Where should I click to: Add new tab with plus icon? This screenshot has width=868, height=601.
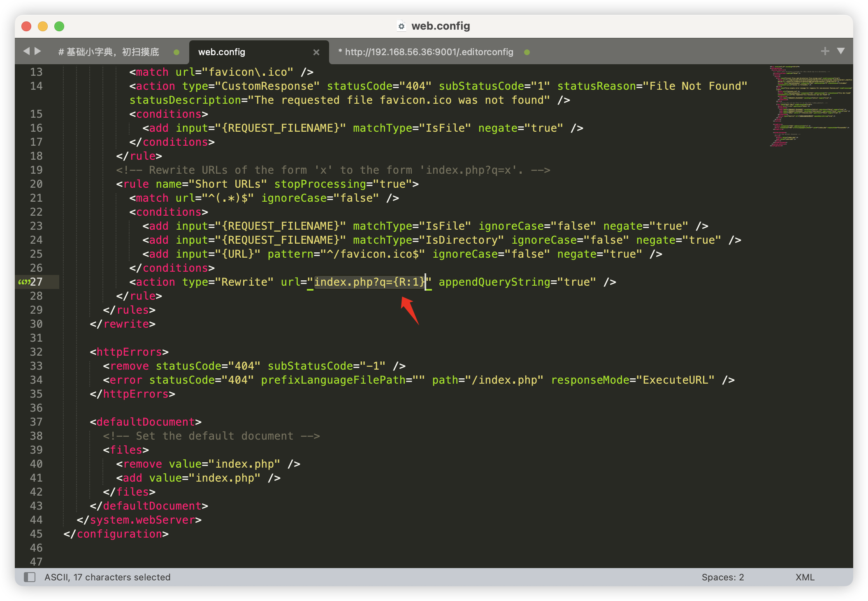coord(825,51)
